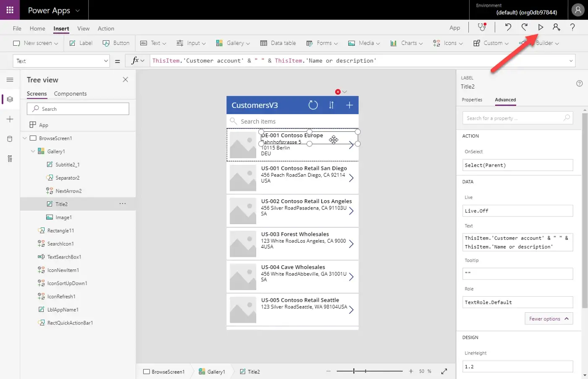Switch to the Components tab
588x379 pixels.
click(70, 94)
